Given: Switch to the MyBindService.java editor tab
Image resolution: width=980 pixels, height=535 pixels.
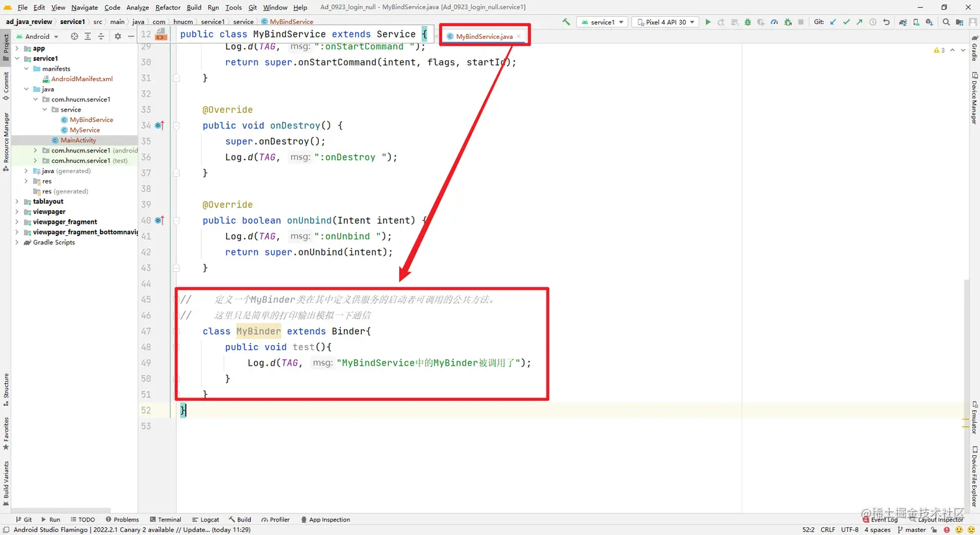Looking at the screenshot, I should (484, 36).
